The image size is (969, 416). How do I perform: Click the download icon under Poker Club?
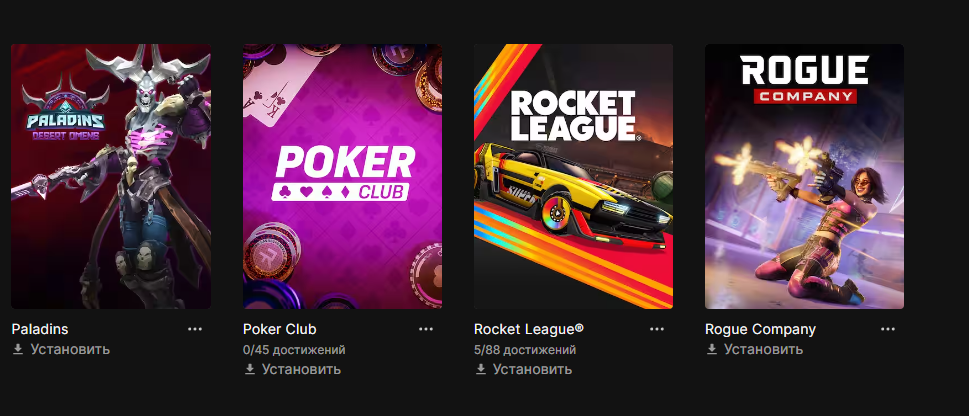[249, 370]
